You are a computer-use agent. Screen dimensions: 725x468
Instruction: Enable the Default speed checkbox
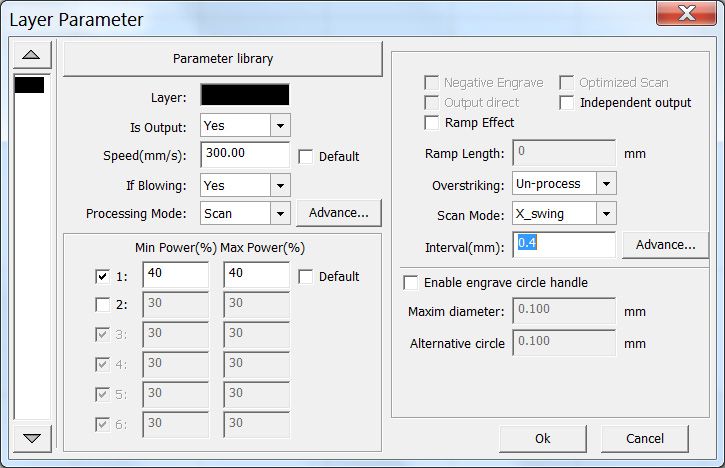(305, 157)
